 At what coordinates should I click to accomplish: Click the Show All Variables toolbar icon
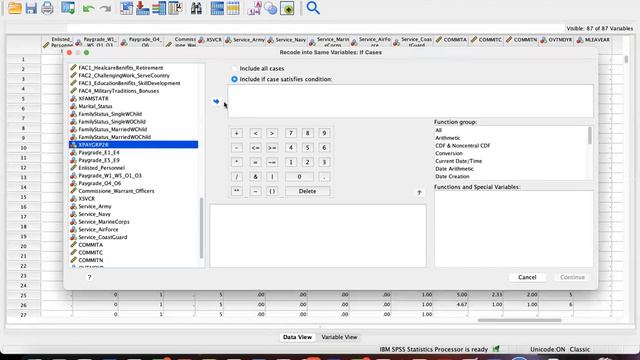(x=287, y=8)
